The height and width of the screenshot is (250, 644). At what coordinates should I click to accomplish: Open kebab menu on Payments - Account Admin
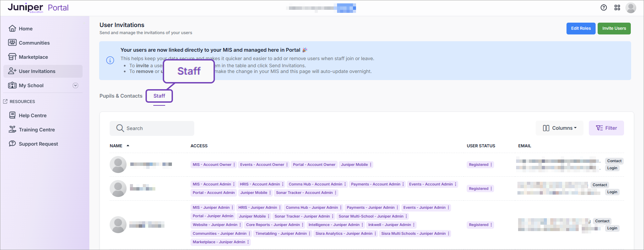pos(403,184)
